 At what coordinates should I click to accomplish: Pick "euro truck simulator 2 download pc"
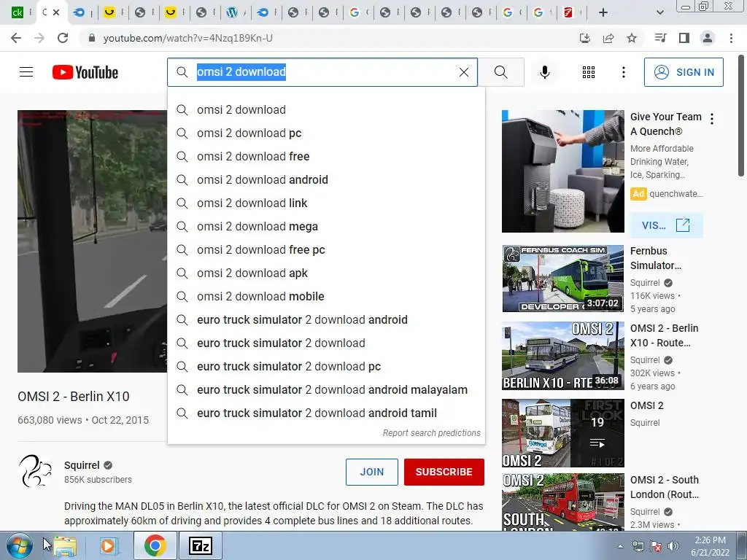click(326, 366)
